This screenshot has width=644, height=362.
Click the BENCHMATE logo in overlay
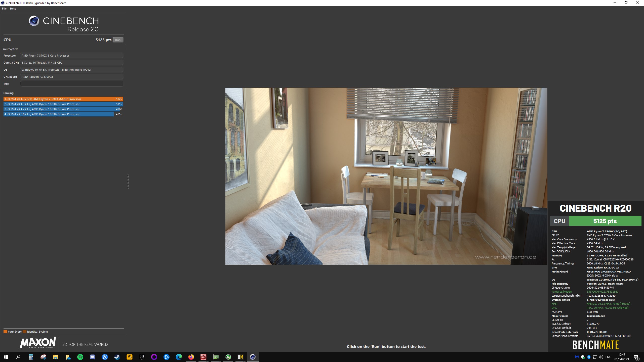(x=596, y=345)
